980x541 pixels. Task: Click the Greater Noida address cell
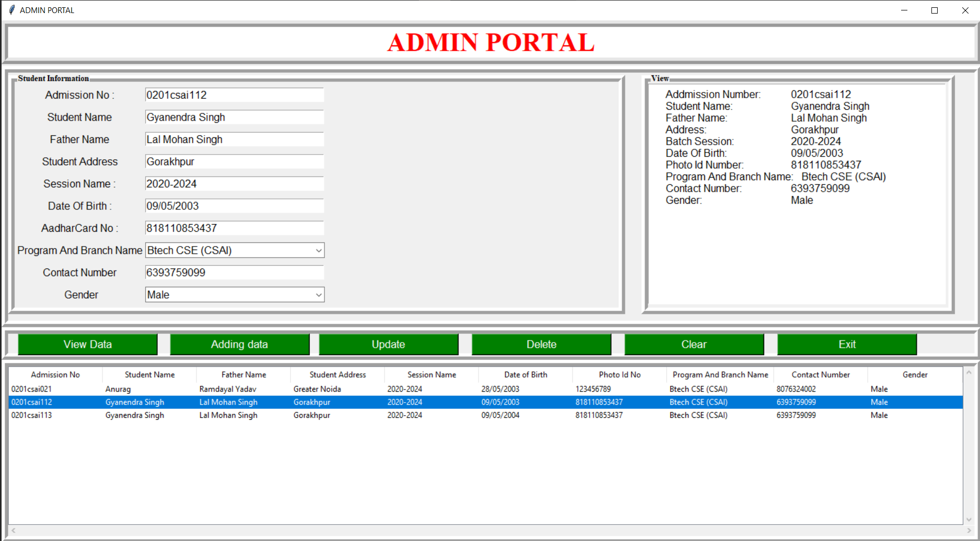click(317, 389)
